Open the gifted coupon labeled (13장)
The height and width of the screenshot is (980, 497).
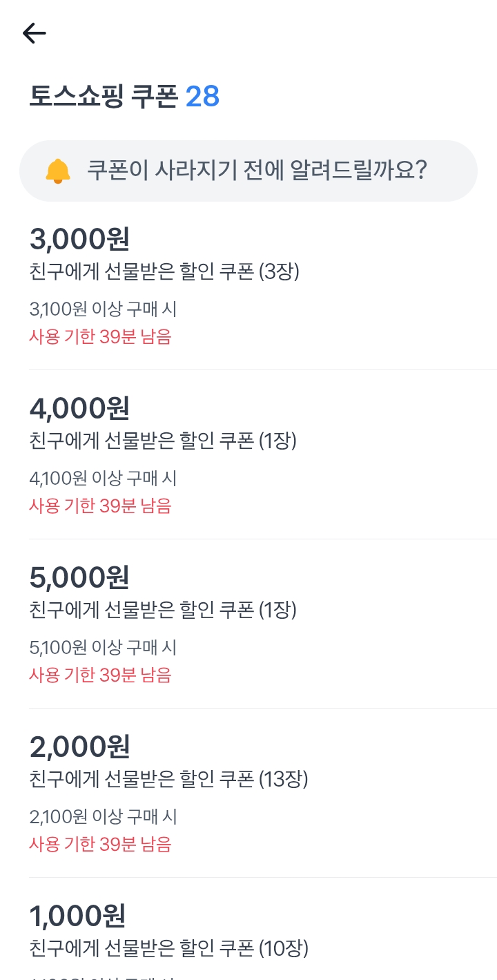[x=169, y=780]
